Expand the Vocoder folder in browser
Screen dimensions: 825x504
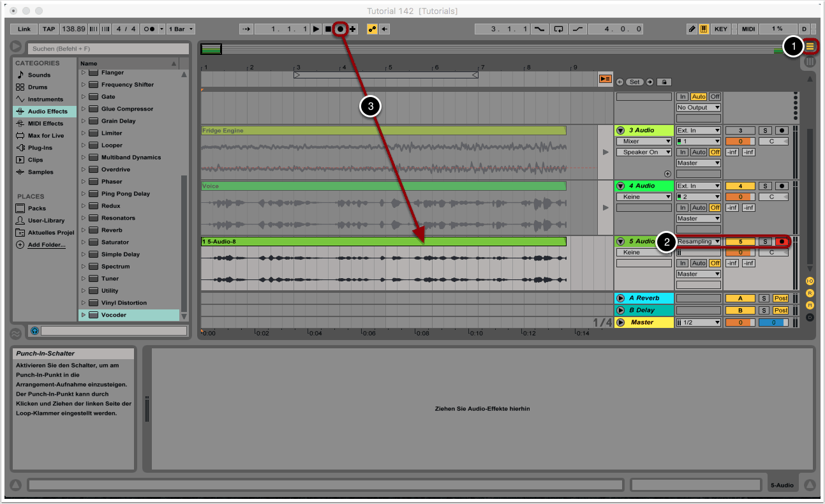click(83, 315)
